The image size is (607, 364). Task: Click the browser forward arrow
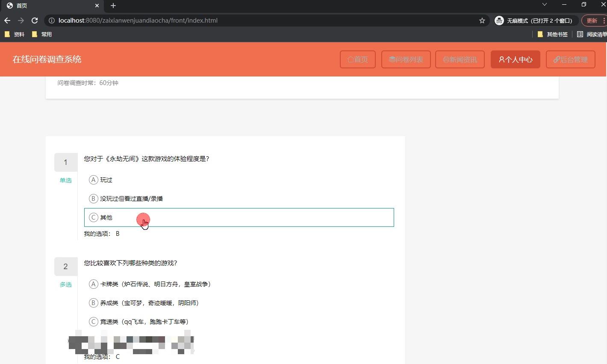pos(21,21)
